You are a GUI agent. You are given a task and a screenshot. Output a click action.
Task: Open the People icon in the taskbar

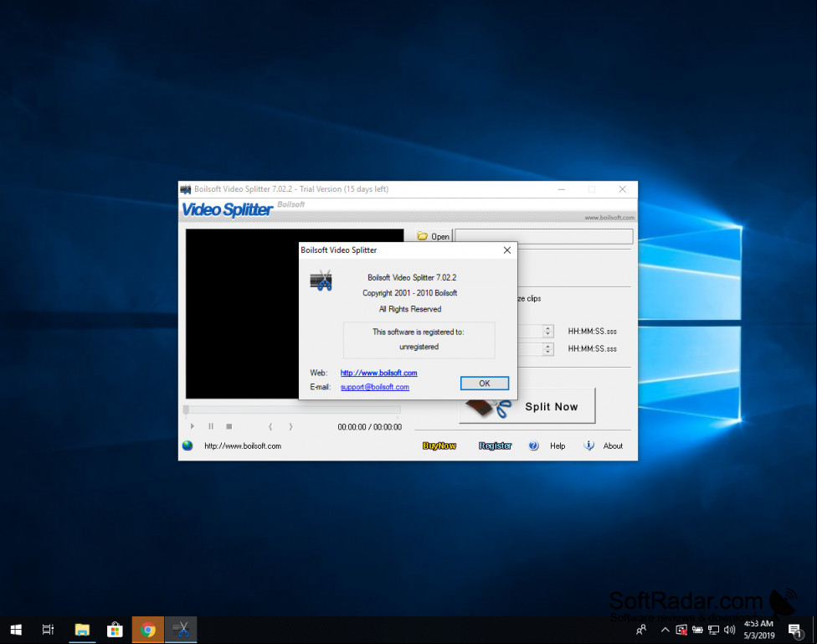click(x=641, y=630)
